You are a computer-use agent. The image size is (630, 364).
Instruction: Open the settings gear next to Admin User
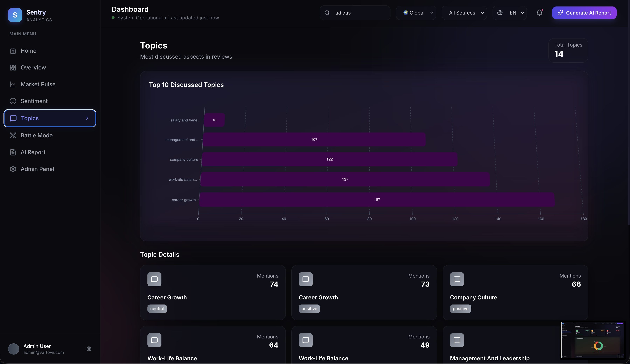pos(89,349)
